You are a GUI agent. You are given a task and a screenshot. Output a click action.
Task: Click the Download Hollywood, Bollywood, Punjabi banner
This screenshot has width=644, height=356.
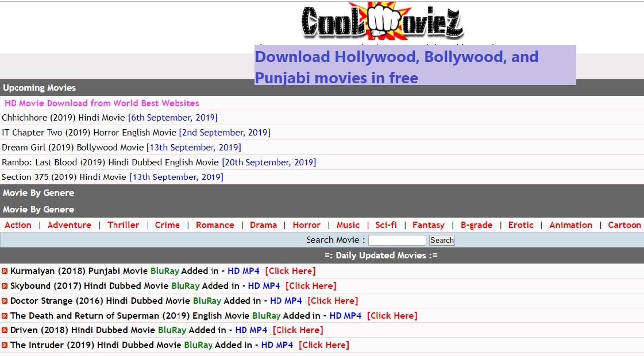coord(415,65)
